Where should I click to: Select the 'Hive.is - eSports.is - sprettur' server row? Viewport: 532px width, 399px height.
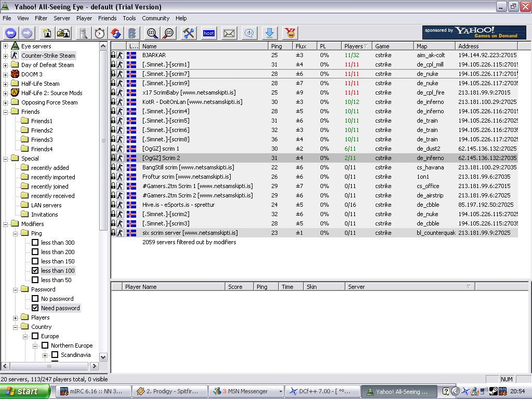tap(314, 205)
